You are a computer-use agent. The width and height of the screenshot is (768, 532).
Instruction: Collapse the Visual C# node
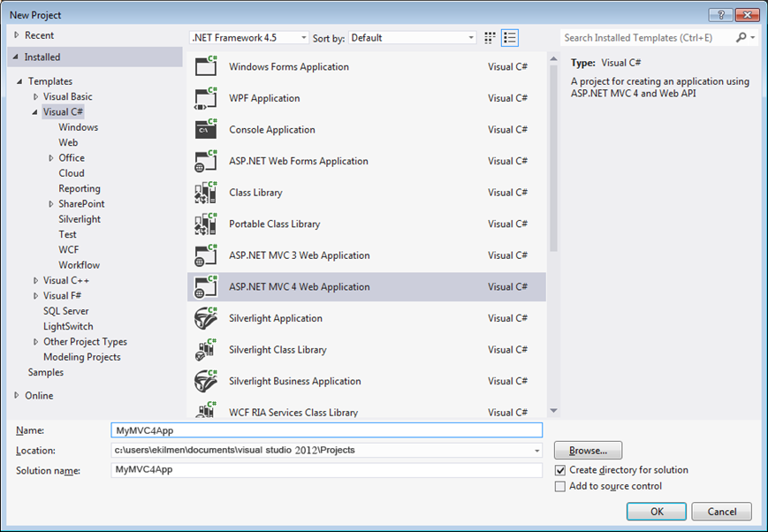pyautogui.click(x=34, y=112)
